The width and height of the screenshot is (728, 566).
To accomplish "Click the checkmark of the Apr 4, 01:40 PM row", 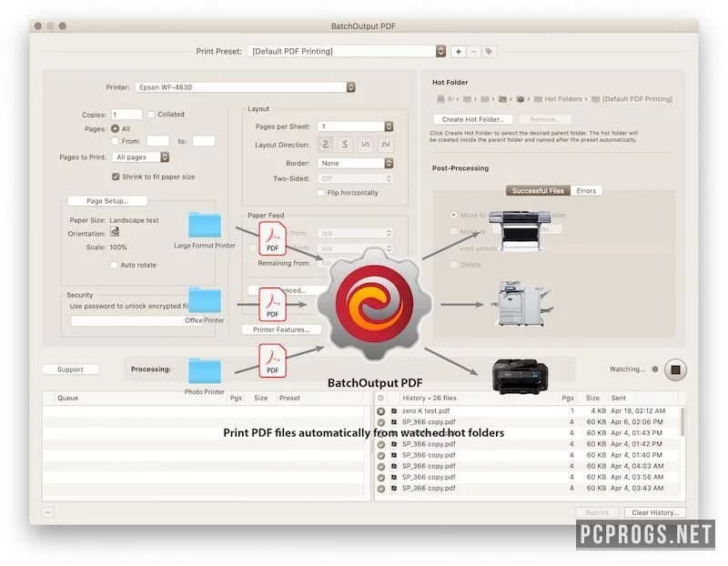I will point(380,456).
